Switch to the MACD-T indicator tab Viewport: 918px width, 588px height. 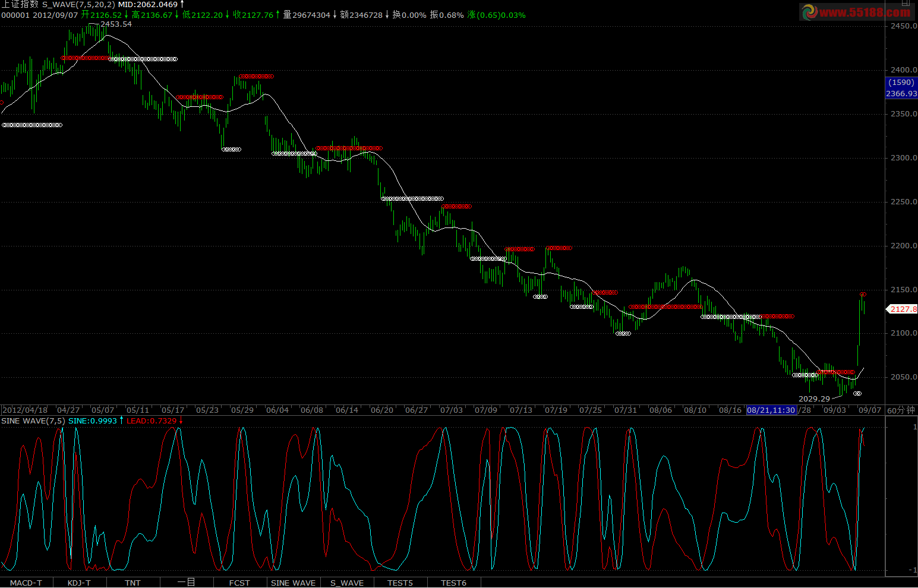tap(26, 583)
